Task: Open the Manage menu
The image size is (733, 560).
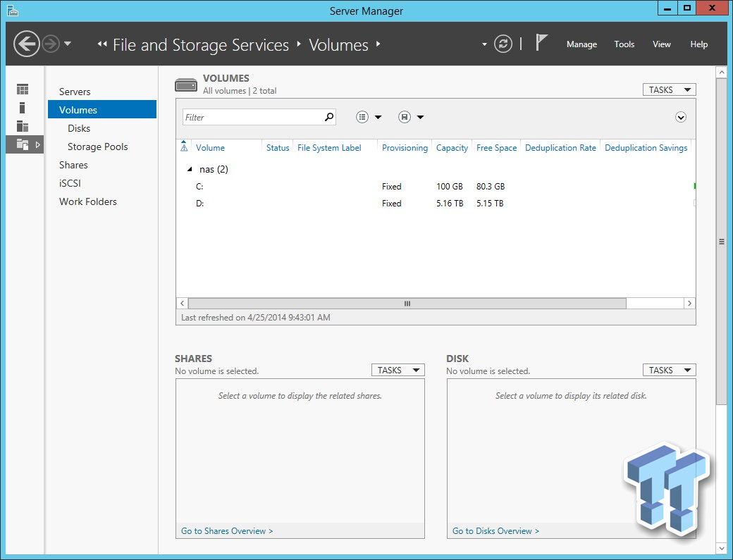Action: [581, 44]
